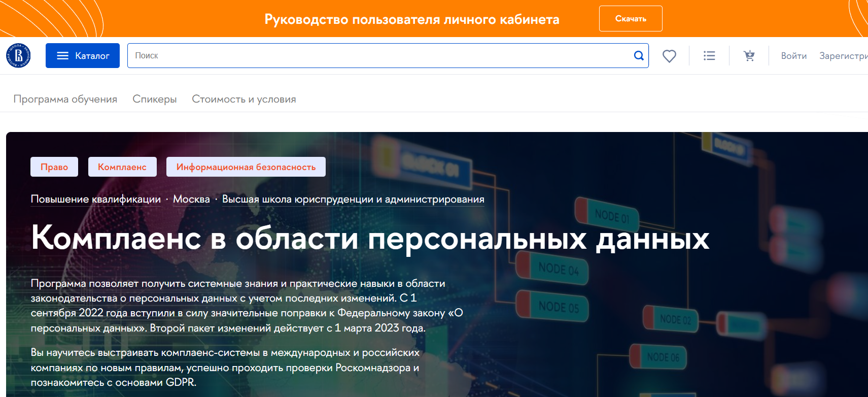
Task: Open the list icon in the header
Action: (709, 56)
